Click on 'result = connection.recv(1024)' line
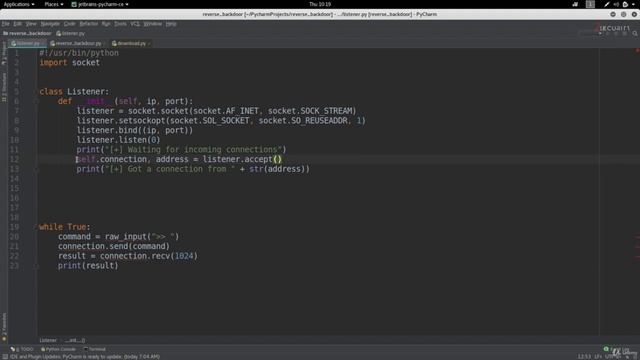640x360 pixels. tap(128, 256)
